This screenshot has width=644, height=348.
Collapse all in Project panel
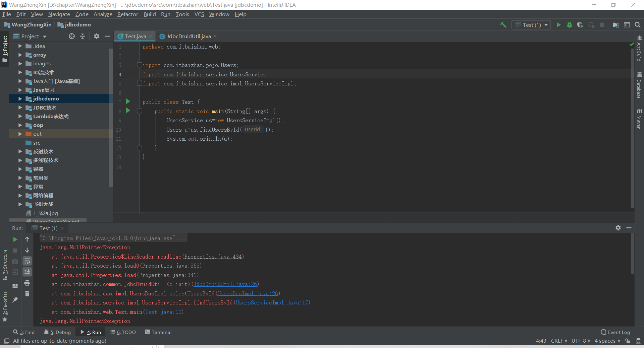(83, 36)
